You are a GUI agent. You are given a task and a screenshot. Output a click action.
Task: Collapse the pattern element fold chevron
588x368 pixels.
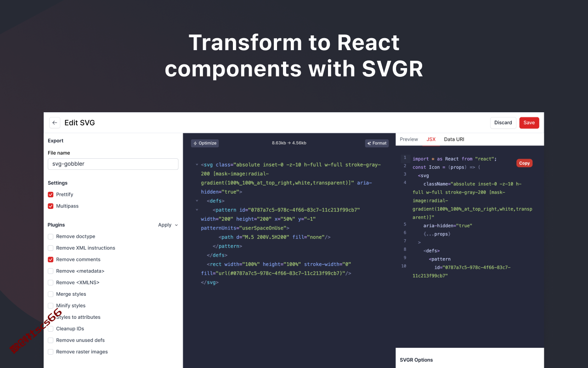coord(197,210)
